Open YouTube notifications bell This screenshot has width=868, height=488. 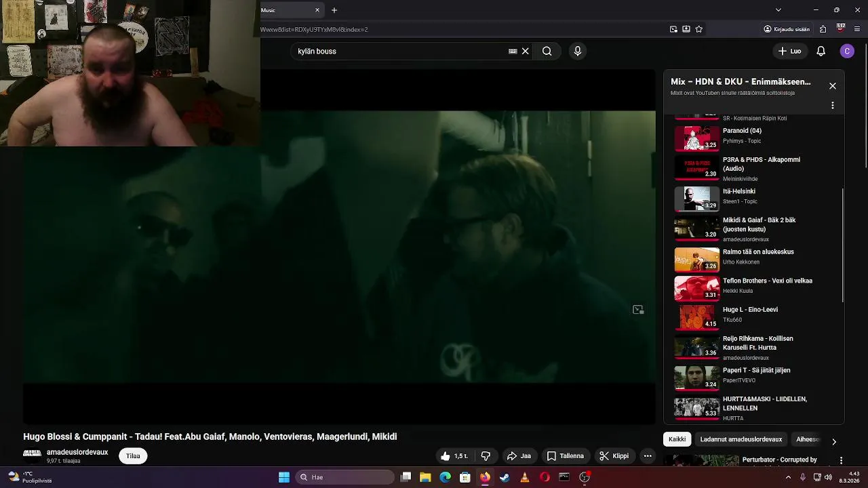point(821,51)
